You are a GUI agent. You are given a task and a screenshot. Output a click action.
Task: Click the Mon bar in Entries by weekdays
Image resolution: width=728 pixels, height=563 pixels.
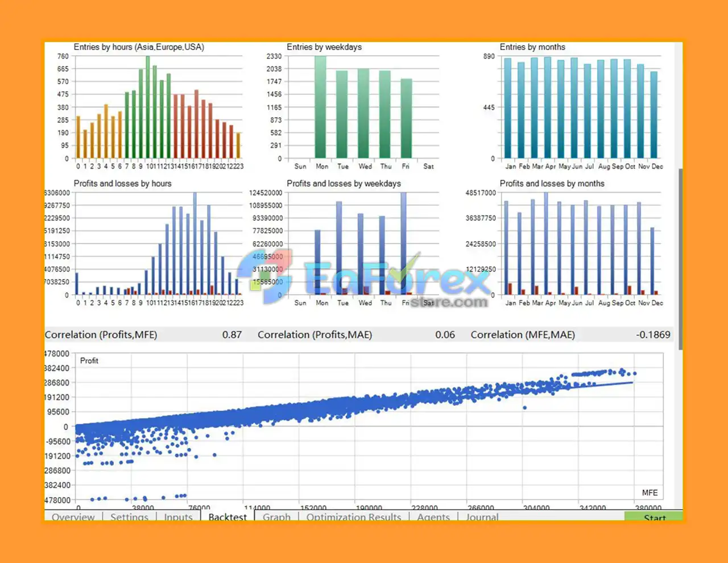(321, 107)
